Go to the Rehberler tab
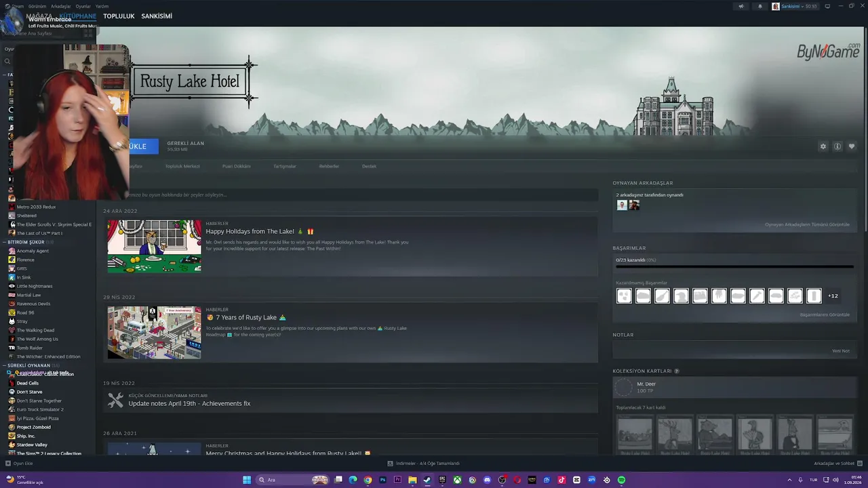This screenshot has height=488, width=868. (329, 166)
